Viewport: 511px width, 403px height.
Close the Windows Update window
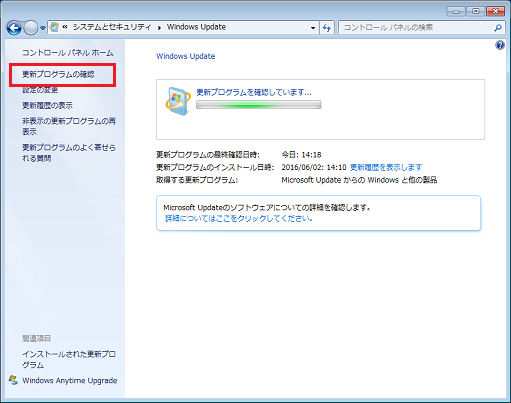[495, 11]
